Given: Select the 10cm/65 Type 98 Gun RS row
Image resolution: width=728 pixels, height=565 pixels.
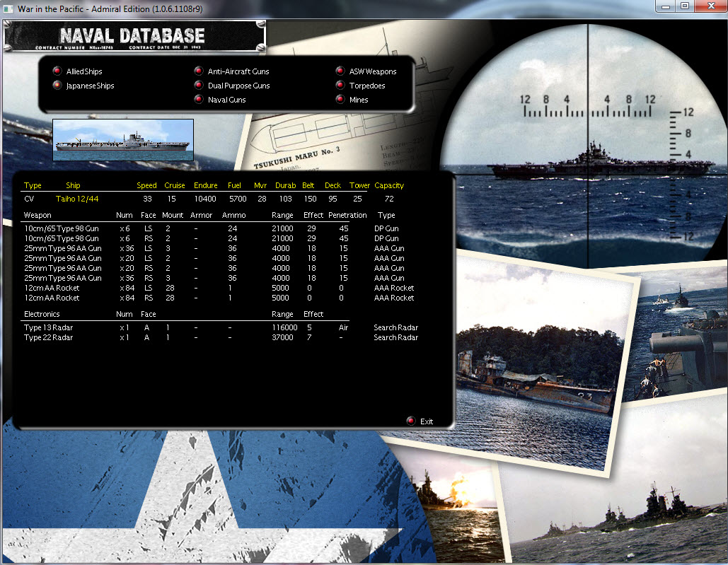Looking at the screenshot, I should (212, 238).
